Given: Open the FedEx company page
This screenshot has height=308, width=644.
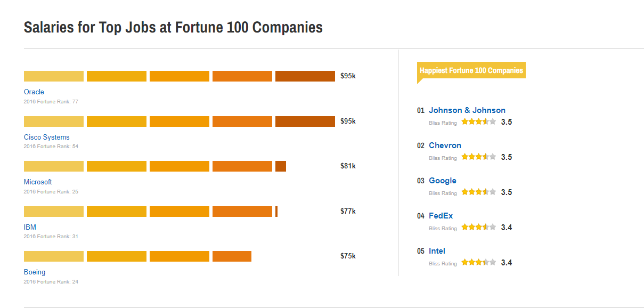Looking at the screenshot, I should (x=441, y=216).
